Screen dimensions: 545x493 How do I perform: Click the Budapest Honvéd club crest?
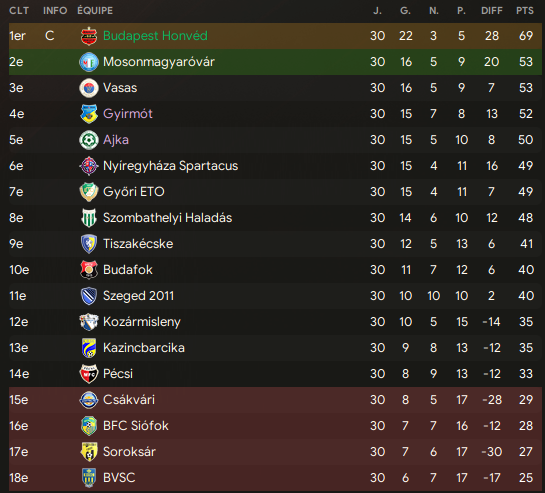tap(89, 36)
